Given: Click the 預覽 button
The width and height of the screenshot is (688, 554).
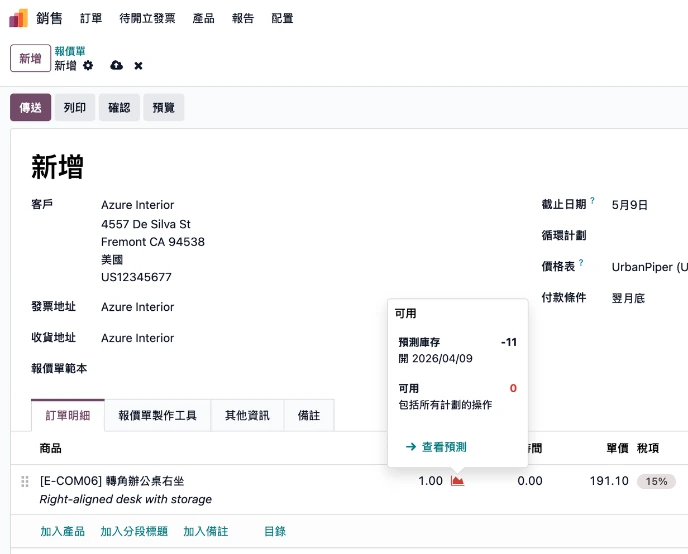Looking at the screenshot, I should coord(164,107).
